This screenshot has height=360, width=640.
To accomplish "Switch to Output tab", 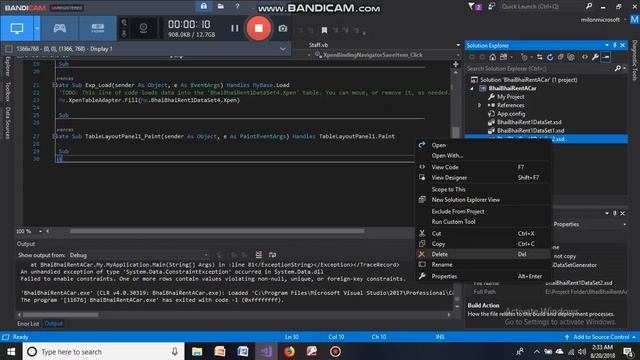I will pyautogui.click(x=53, y=324).
